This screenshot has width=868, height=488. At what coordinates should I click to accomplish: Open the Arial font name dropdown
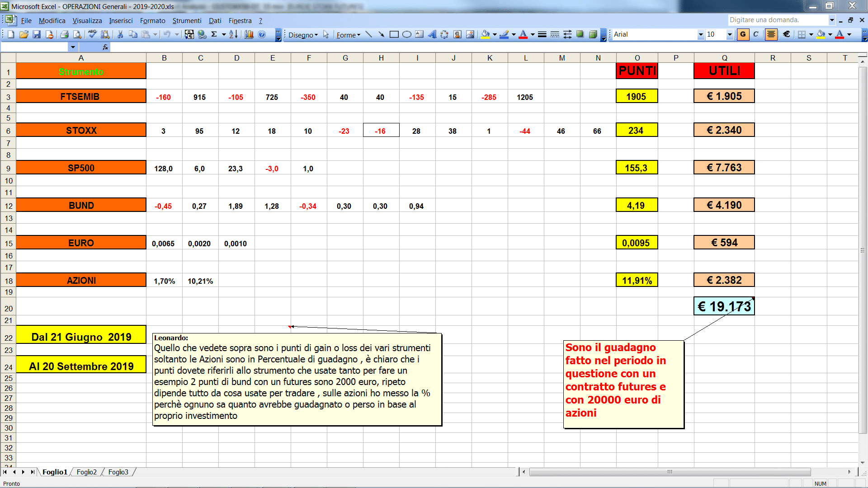pos(701,34)
